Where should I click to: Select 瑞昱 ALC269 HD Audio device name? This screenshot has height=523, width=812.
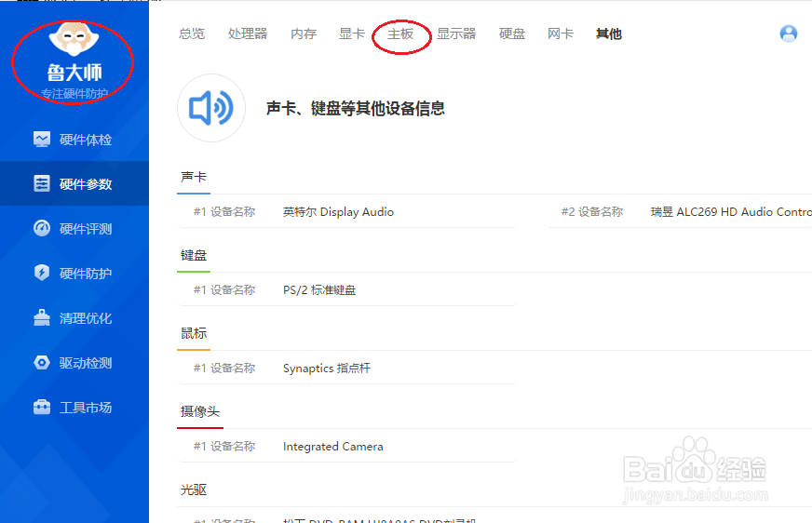(x=731, y=211)
